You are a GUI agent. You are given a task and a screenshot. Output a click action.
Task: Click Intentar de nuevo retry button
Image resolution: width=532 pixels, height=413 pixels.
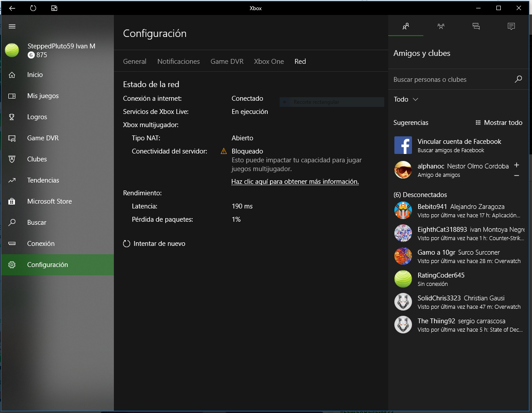tap(154, 244)
